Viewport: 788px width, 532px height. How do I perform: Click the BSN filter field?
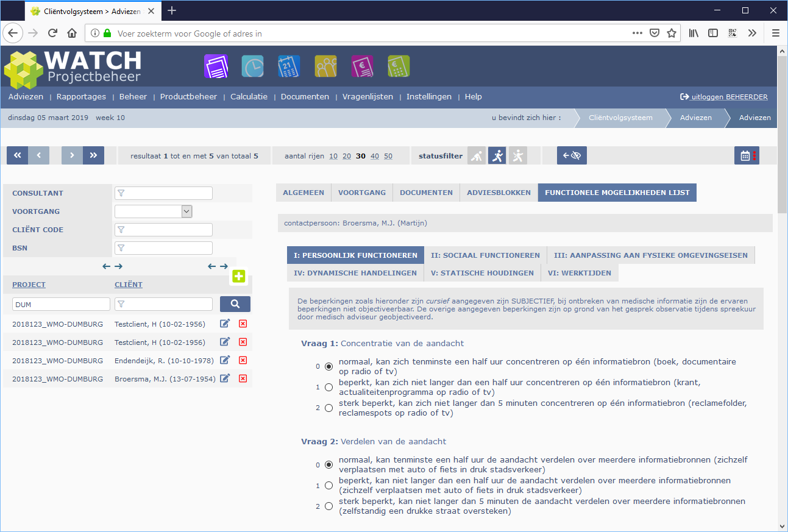[x=163, y=248]
